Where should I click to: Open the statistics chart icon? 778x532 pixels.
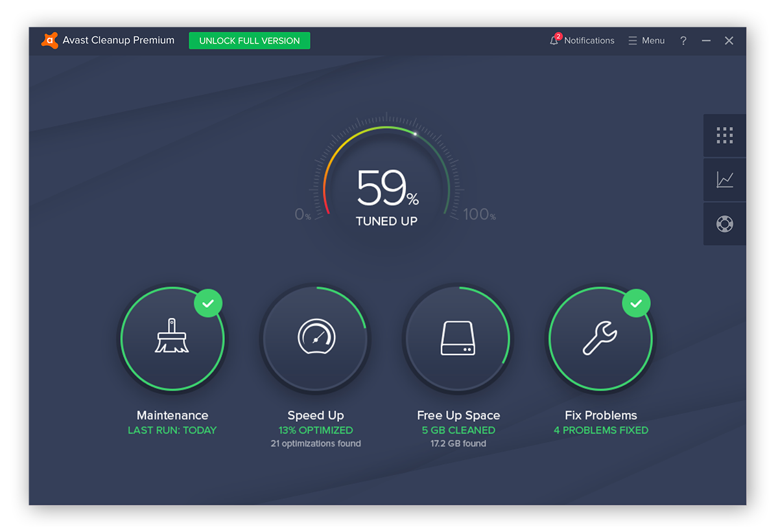[x=725, y=179]
